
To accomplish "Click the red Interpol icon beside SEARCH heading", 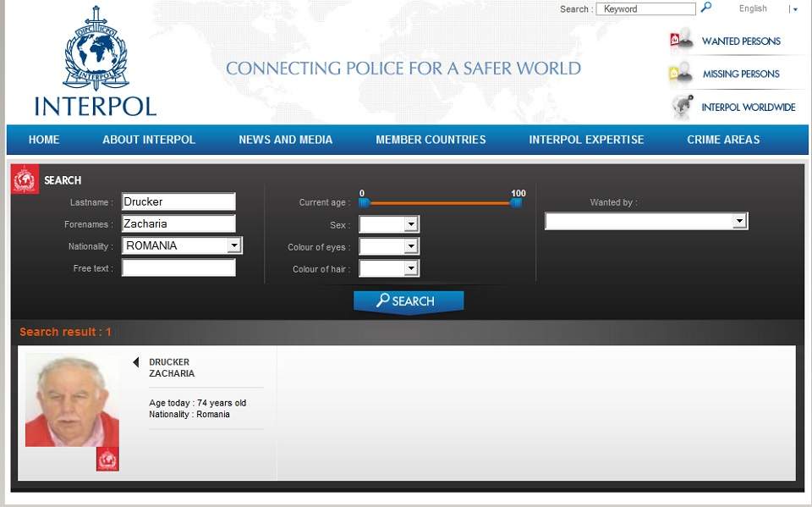I will (25, 179).
